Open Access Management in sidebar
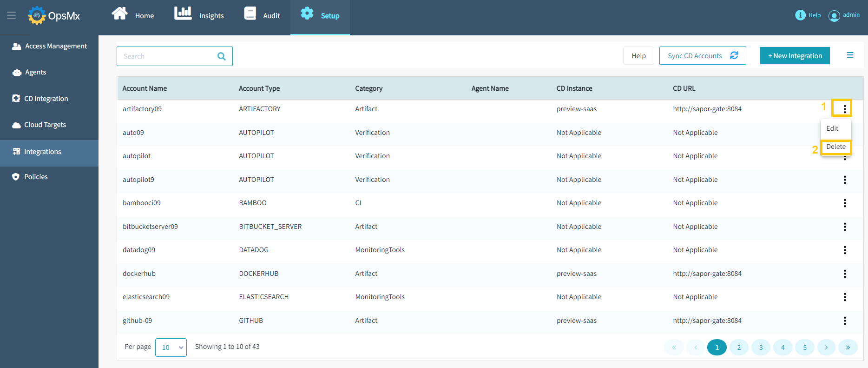Viewport: 868px width, 368px height. click(49, 46)
